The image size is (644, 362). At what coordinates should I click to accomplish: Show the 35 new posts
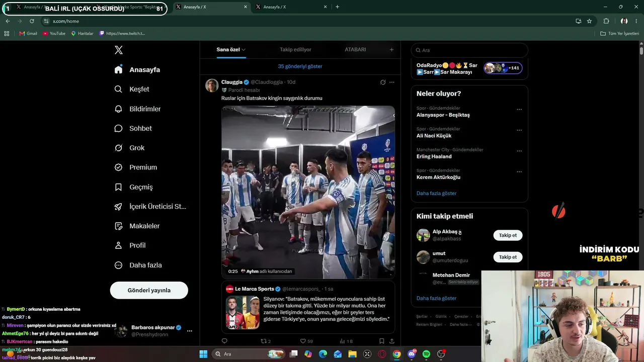[300, 66]
